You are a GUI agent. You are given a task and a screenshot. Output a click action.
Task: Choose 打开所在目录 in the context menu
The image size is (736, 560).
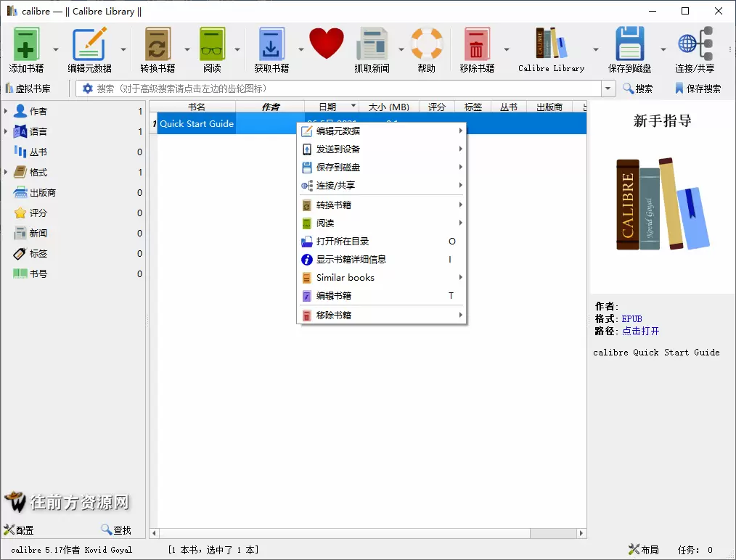pyautogui.click(x=382, y=241)
